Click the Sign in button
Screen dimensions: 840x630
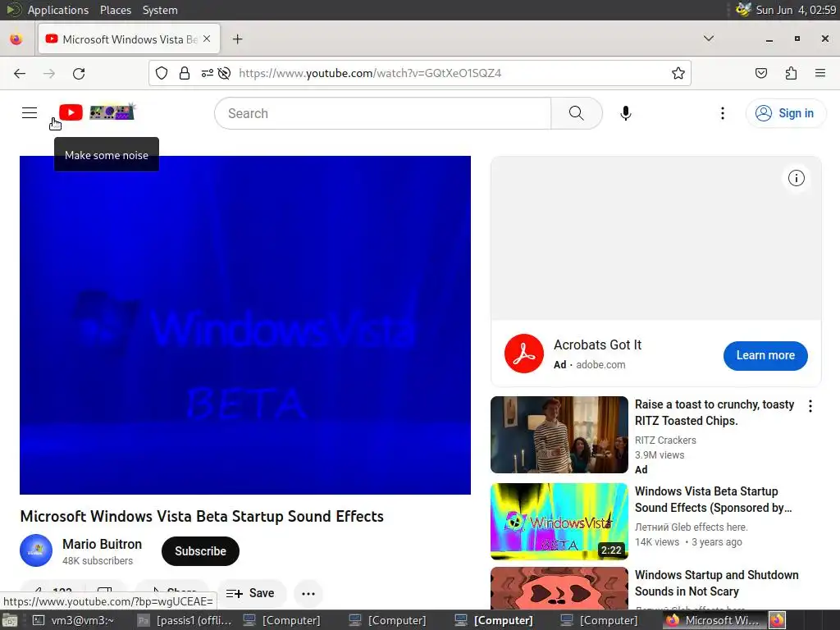785,113
